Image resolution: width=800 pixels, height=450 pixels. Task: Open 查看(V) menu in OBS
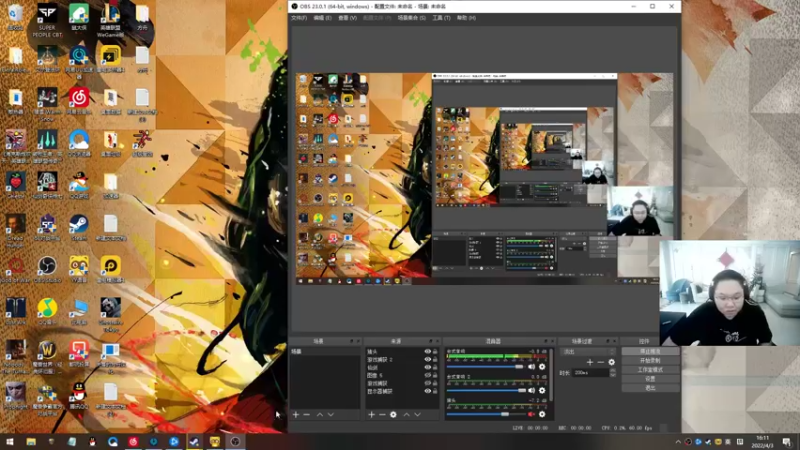347,18
